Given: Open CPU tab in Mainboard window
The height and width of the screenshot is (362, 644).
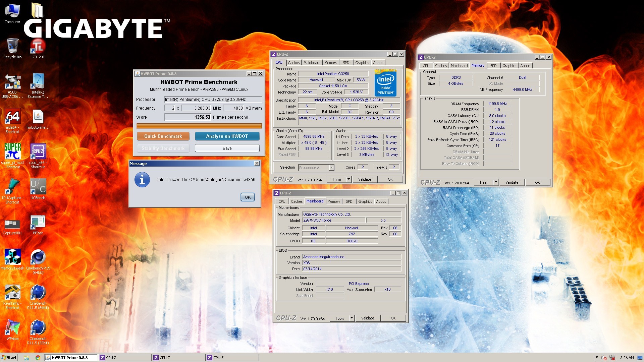Looking at the screenshot, I should 282,201.
